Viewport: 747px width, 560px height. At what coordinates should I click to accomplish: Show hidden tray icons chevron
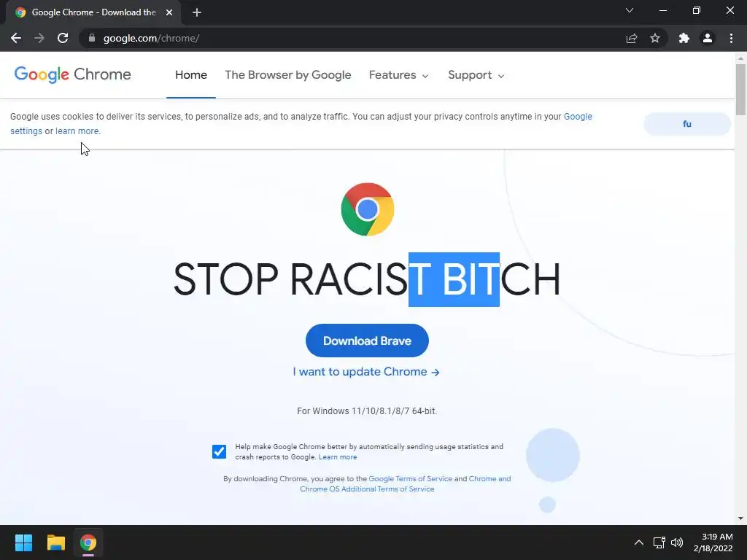(x=639, y=542)
